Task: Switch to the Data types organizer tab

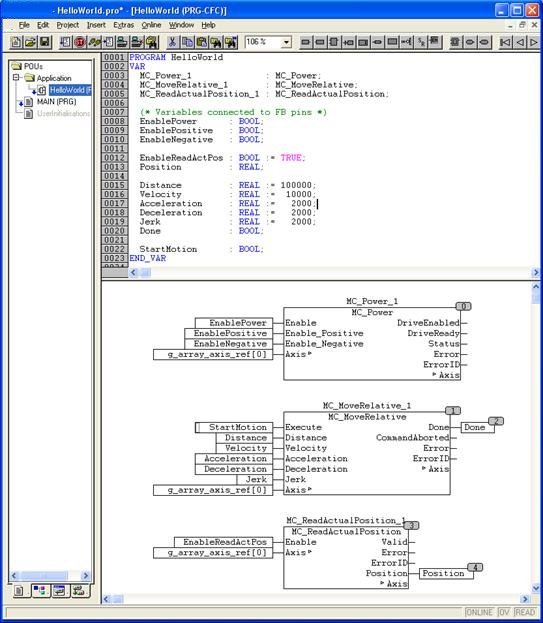Action: pyautogui.click(x=41, y=591)
